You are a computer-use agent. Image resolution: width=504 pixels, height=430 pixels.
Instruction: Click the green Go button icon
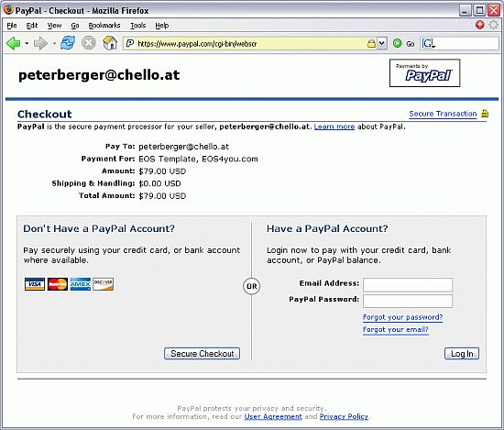pyautogui.click(x=398, y=43)
